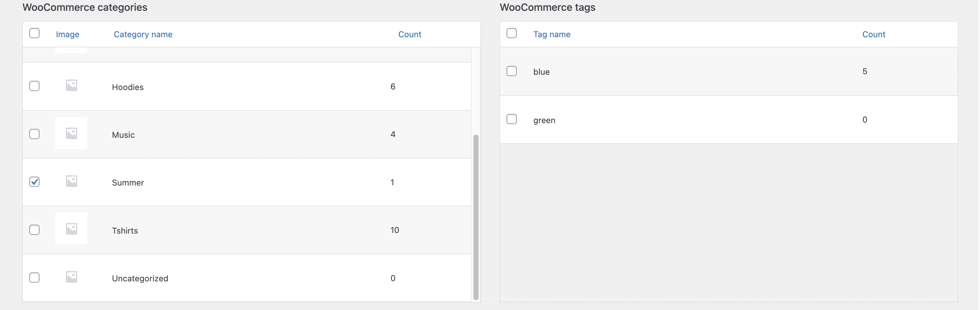Check the Hoodies category checkbox

point(34,86)
